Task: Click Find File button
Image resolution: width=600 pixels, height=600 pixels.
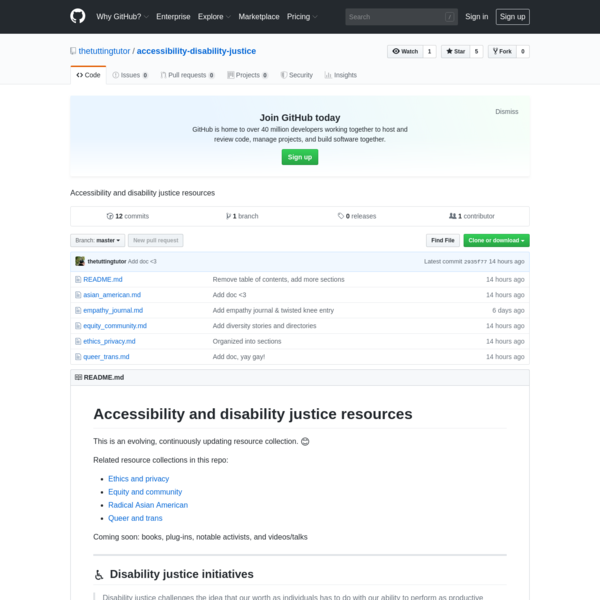Action: point(443,240)
